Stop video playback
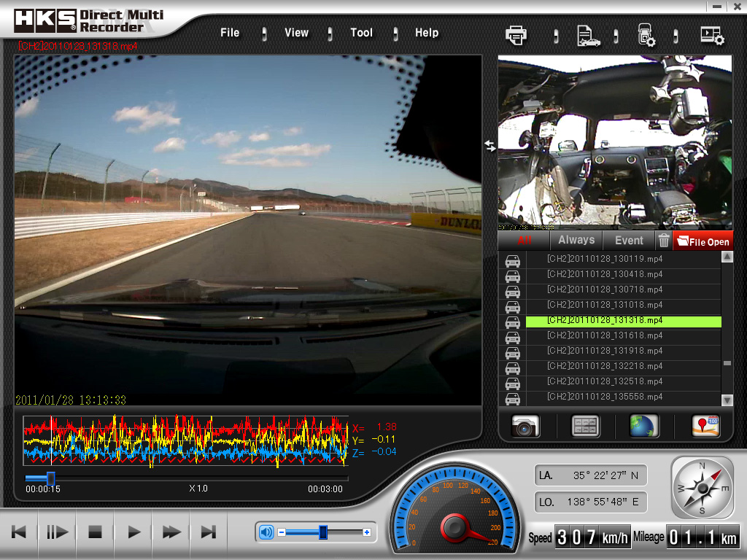Viewport: 747px width, 560px height. (96, 532)
